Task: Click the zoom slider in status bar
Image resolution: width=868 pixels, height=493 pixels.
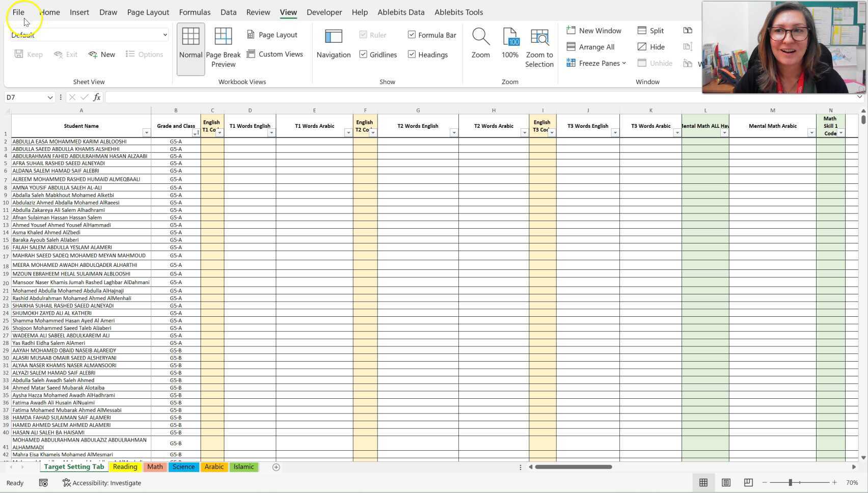Action: (791, 482)
